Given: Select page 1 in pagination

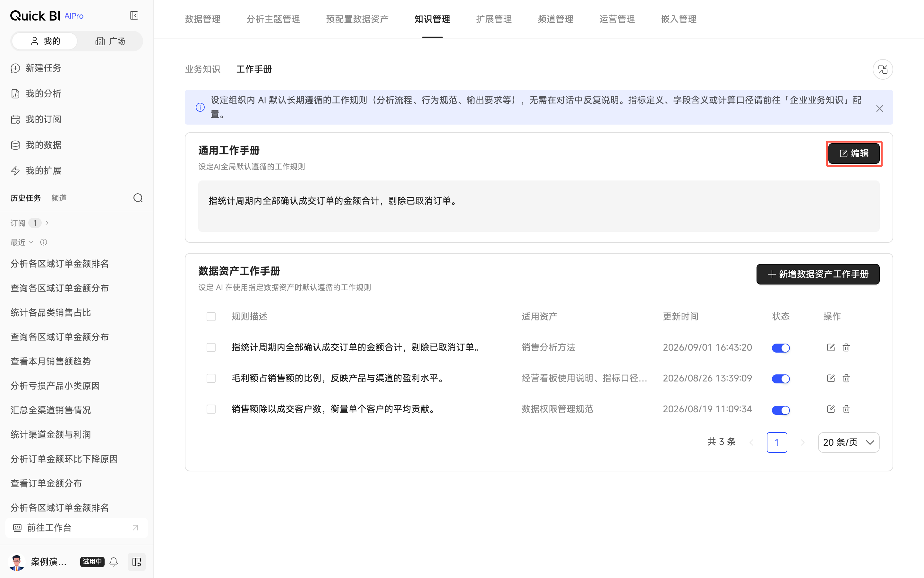Looking at the screenshot, I should pyautogui.click(x=777, y=442).
